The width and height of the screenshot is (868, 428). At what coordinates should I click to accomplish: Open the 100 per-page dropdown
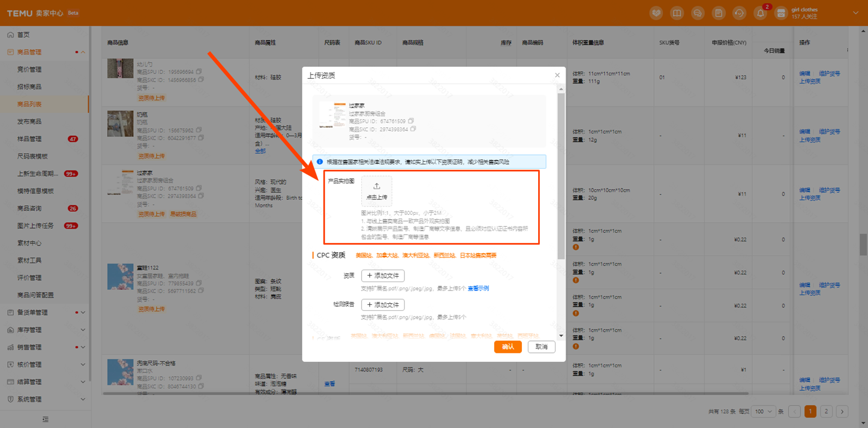(x=764, y=411)
